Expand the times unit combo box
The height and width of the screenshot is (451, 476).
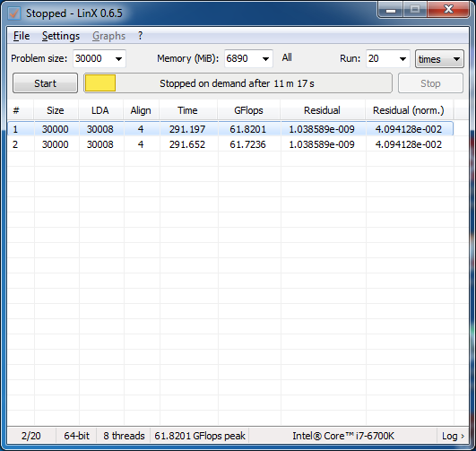point(439,59)
